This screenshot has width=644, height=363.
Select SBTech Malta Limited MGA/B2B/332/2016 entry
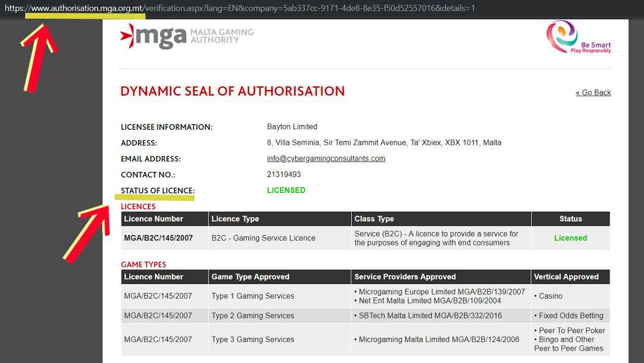pos(428,316)
